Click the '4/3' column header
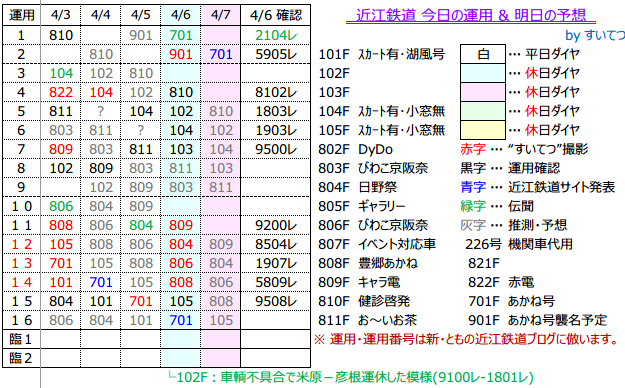The width and height of the screenshot is (625, 388). pos(61,15)
